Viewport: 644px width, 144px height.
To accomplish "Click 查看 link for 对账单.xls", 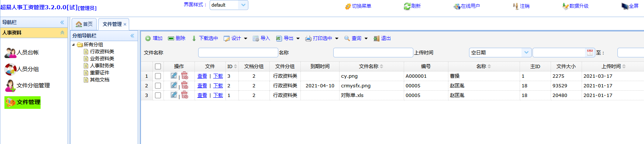I will [202, 95].
